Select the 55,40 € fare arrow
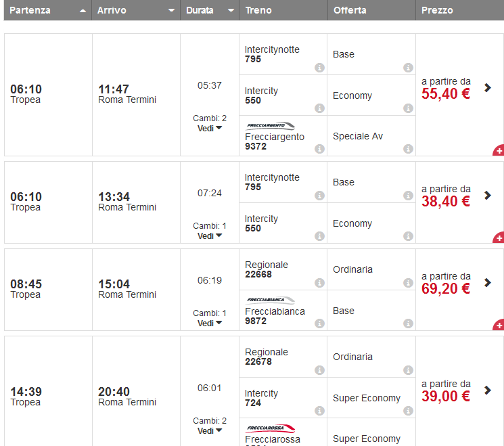Screen dimensions: 504x446 click(x=488, y=87)
